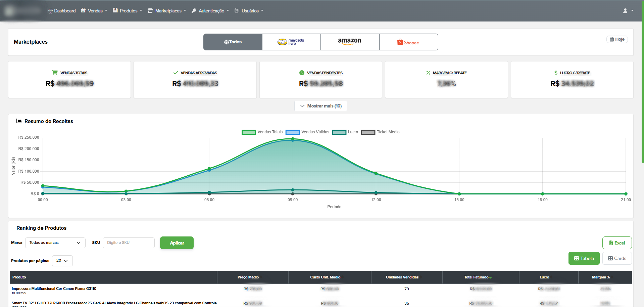Image resolution: width=644 pixels, height=307 pixels.
Task: Click the calendar icon on the Hoje button
Action: pos(611,39)
